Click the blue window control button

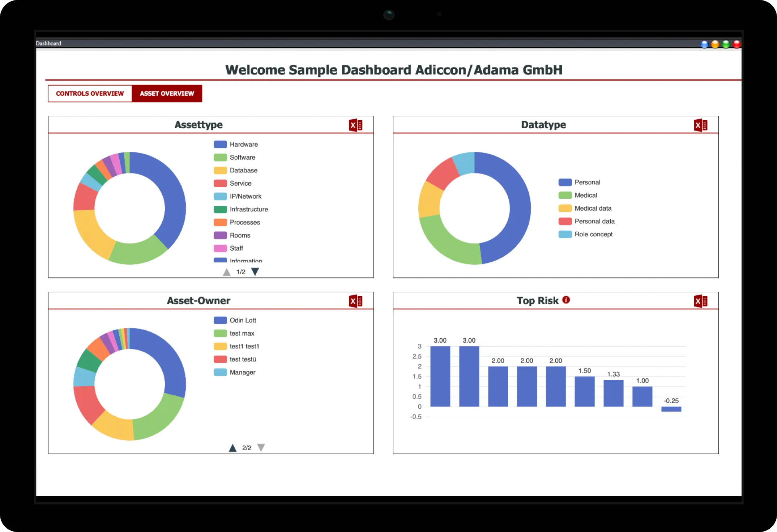pyautogui.click(x=704, y=44)
